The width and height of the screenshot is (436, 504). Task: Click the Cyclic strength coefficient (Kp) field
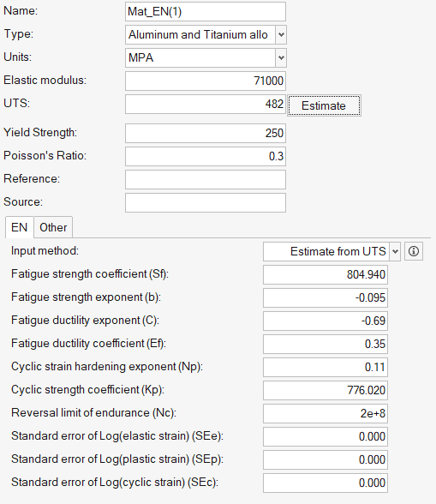pos(326,390)
